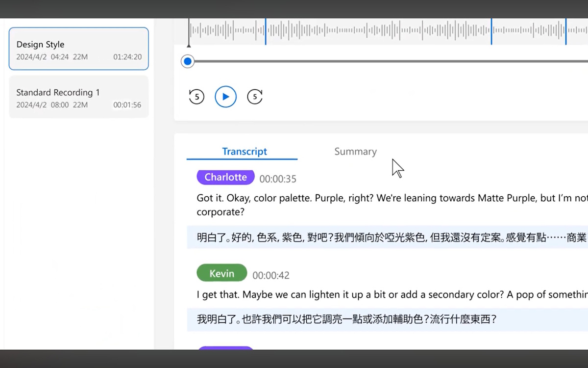Jump to the 00:00:35 timestamp
The image size is (588, 368).
pos(278,179)
